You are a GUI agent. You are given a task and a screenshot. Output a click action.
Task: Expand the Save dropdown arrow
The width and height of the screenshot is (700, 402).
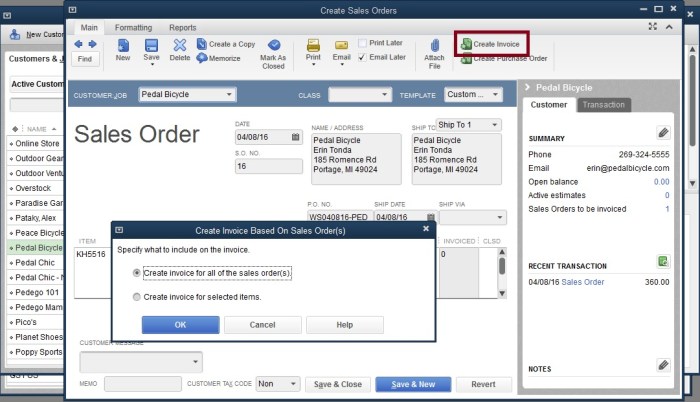click(151, 65)
